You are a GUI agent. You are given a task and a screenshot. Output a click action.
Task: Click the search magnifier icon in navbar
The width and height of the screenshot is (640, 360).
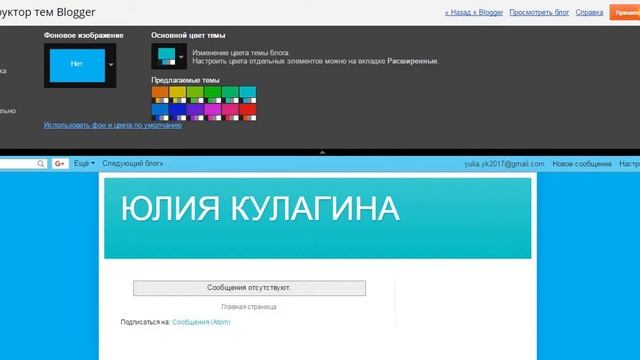[40, 164]
